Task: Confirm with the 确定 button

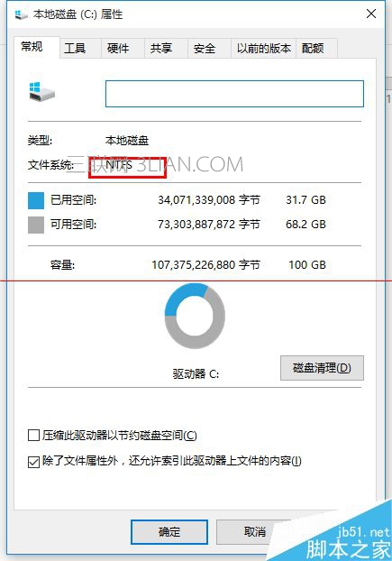Action: coord(169,531)
